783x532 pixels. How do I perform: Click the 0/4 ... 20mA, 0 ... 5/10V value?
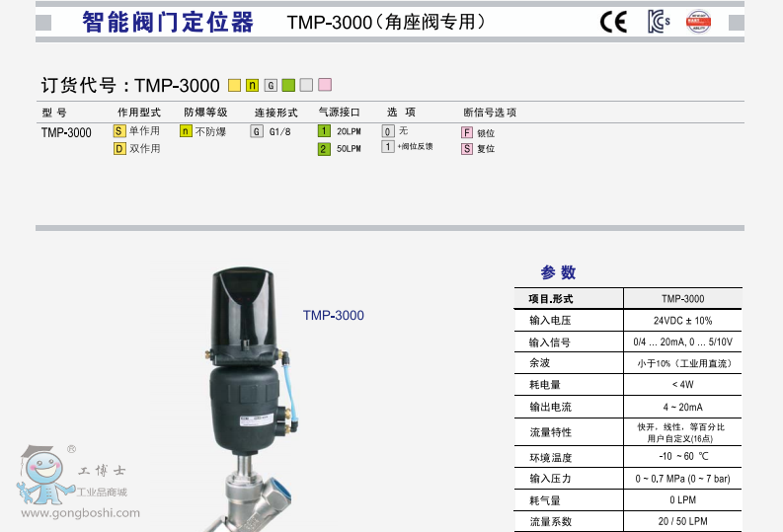(682, 342)
